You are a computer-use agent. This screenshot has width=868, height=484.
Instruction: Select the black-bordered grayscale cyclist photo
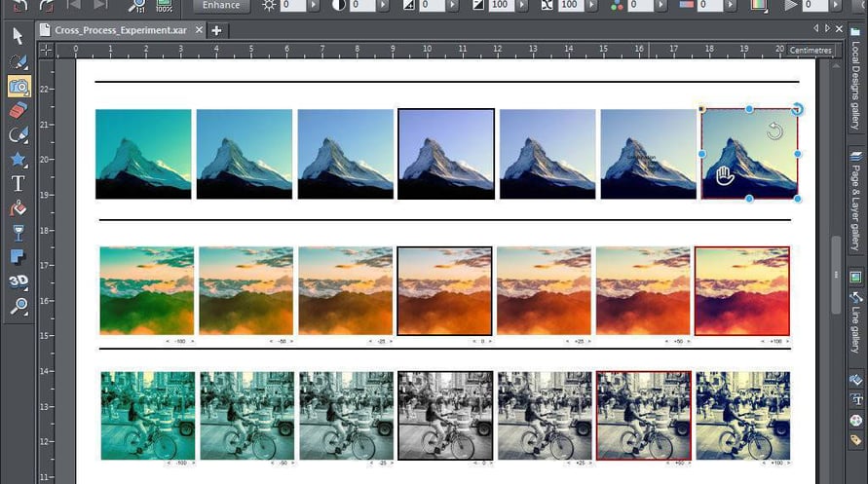(x=445, y=416)
